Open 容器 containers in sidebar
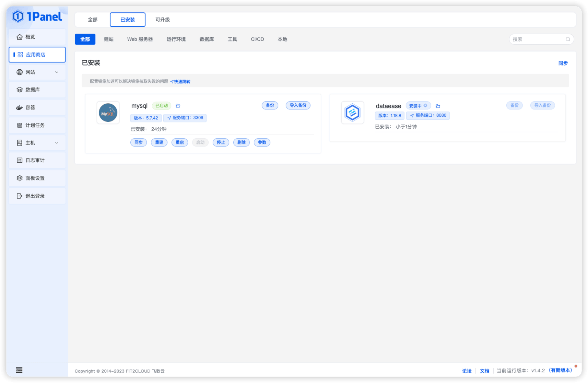Image resolution: width=588 pixels, height=383 pixels. [37, 107]
